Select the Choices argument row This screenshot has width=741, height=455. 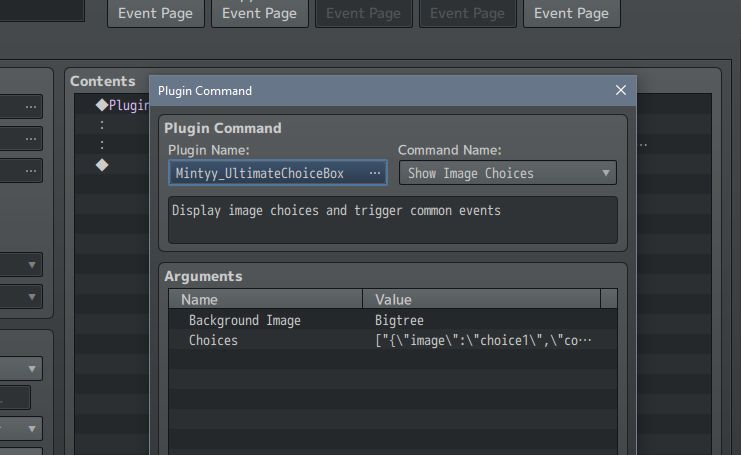coord(393,340)
